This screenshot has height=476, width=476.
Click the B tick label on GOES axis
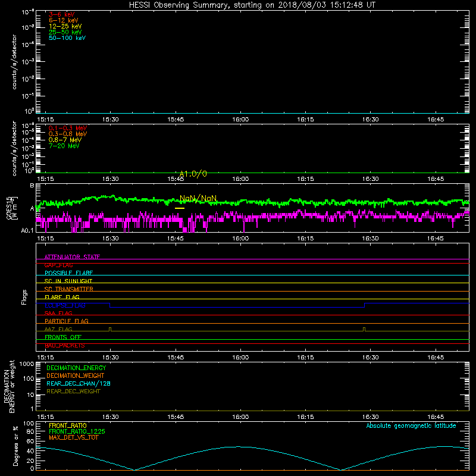point(32,186)
